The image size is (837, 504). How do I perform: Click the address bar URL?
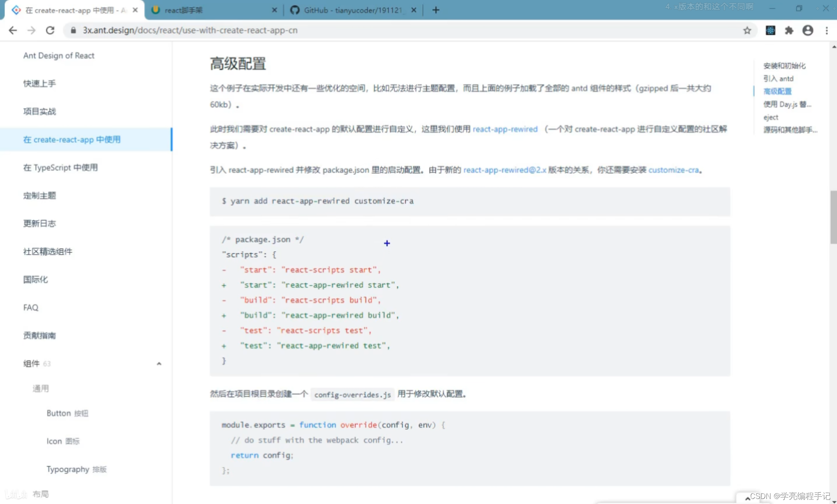coord(190,30)
